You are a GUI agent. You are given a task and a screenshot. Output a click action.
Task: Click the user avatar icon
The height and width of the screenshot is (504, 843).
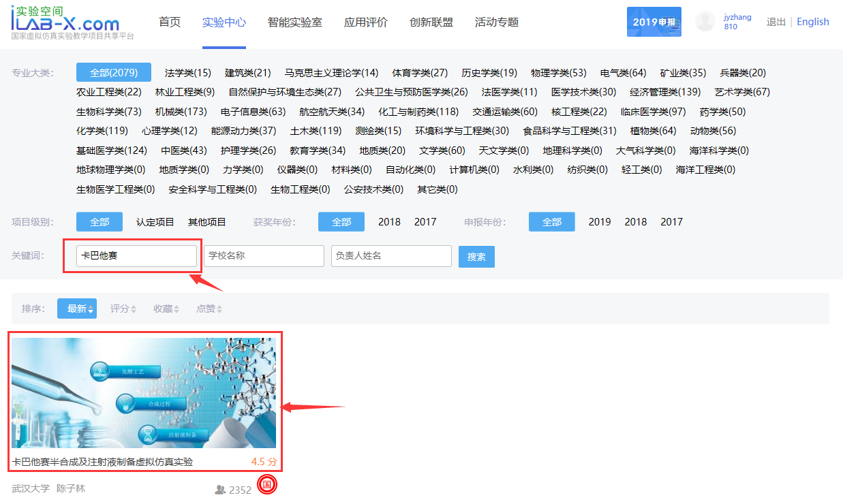pyautogui.click(x=705, y=22)
